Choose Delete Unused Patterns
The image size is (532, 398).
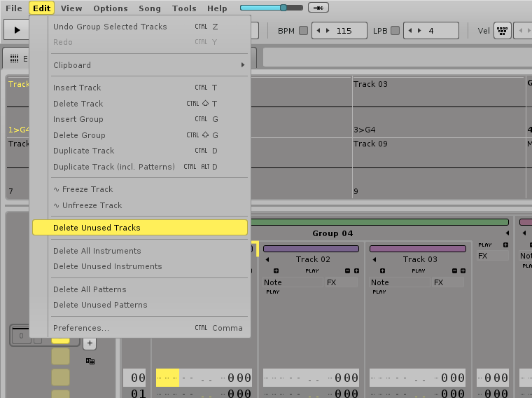click(140, 305)
